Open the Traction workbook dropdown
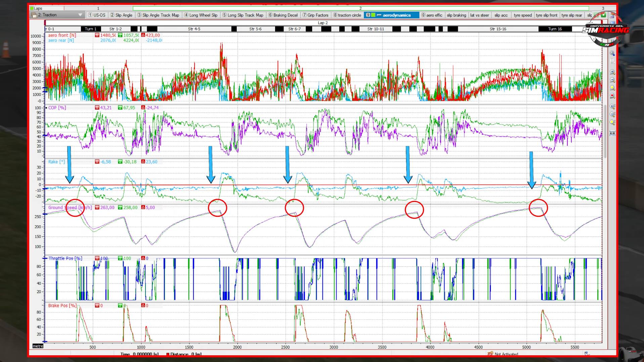The height and width of the screenshot is (362, 644). pyautogui.click(x=80, y=15)
